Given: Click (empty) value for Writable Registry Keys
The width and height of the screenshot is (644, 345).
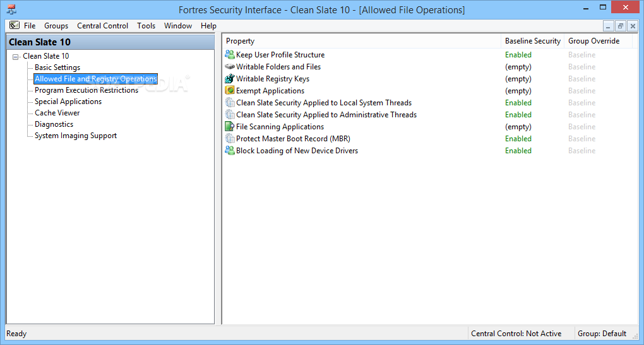Looking at the screenshot, I should pos(518,78).
